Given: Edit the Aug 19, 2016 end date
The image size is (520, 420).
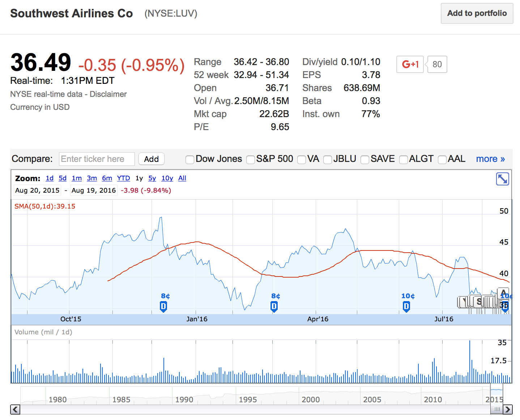Looking at the screenshot, I should [x=94, y=190].
